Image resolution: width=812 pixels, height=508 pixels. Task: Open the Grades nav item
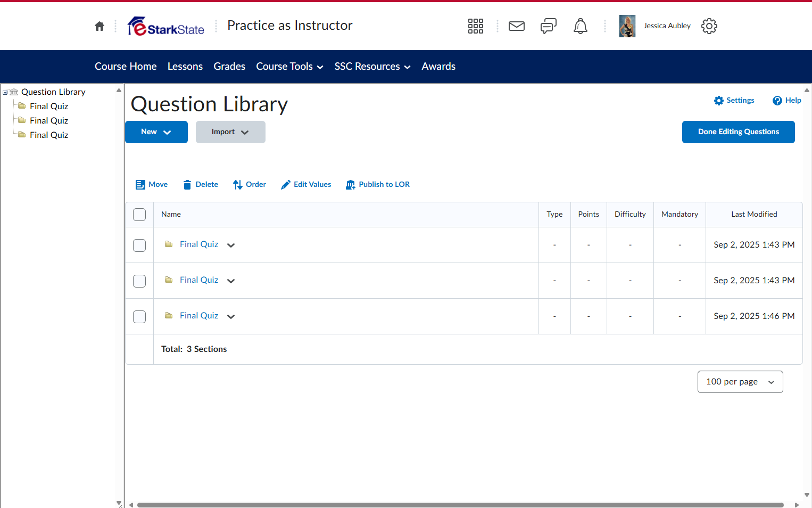229,67
